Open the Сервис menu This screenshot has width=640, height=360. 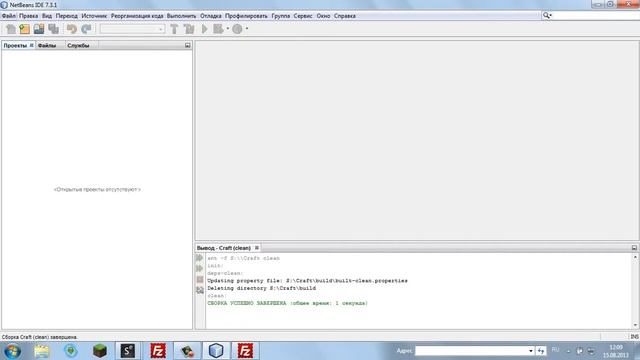(303, 16)
